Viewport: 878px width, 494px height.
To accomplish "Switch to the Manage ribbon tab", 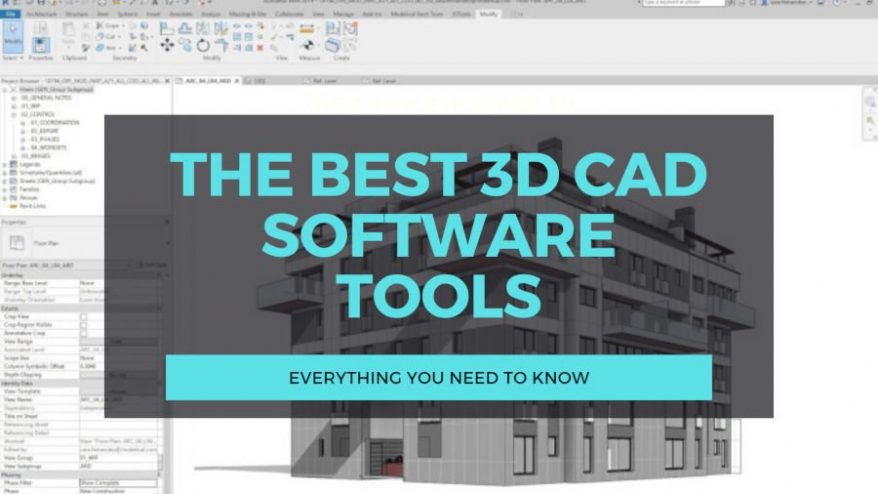I will coord(343,13).
